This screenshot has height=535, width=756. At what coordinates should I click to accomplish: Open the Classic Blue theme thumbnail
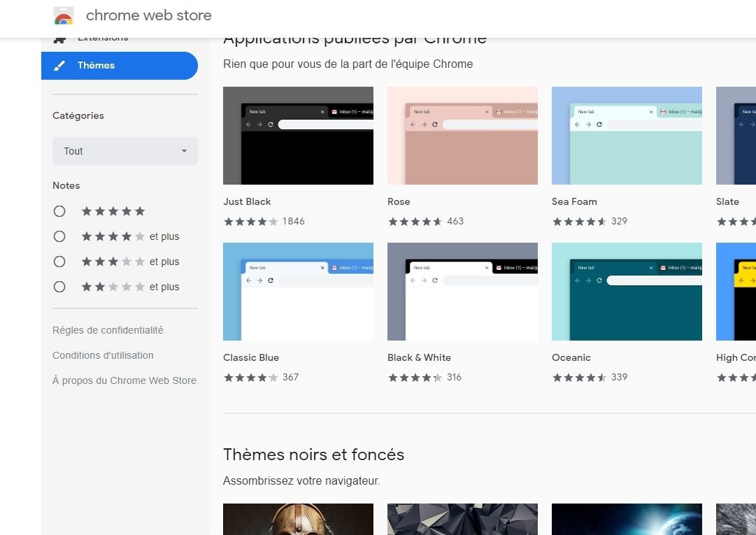[x=298, y=292]
